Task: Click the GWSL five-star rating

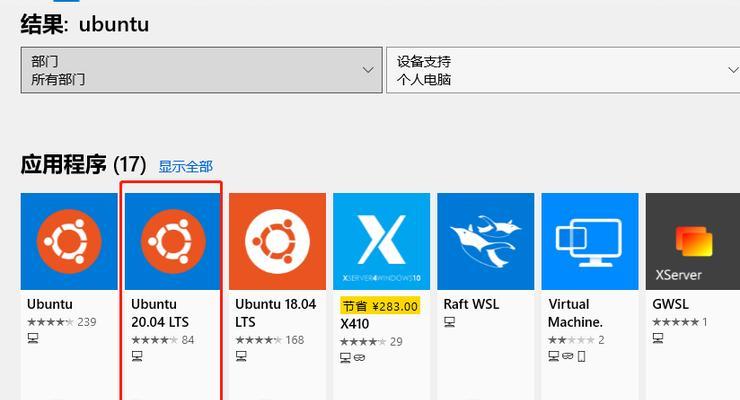Action: coord(680,322)
